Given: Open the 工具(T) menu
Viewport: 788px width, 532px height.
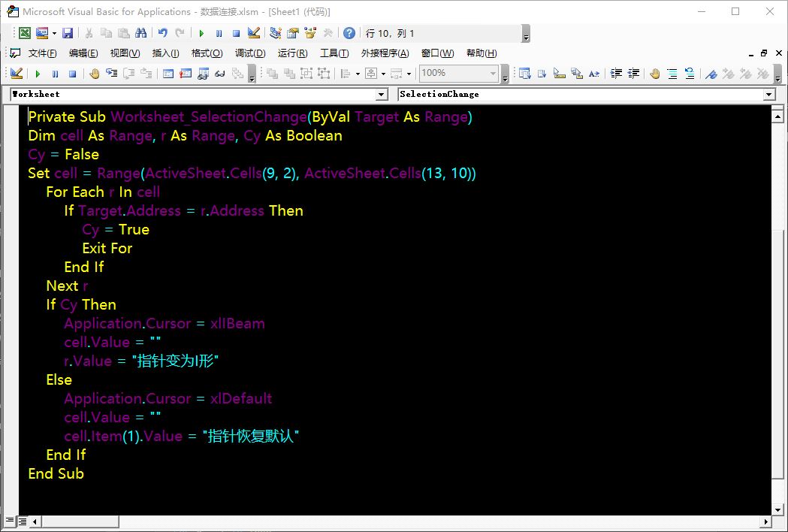Looking at the screenshot, I should pyautogui.click(x=334, y=53).
